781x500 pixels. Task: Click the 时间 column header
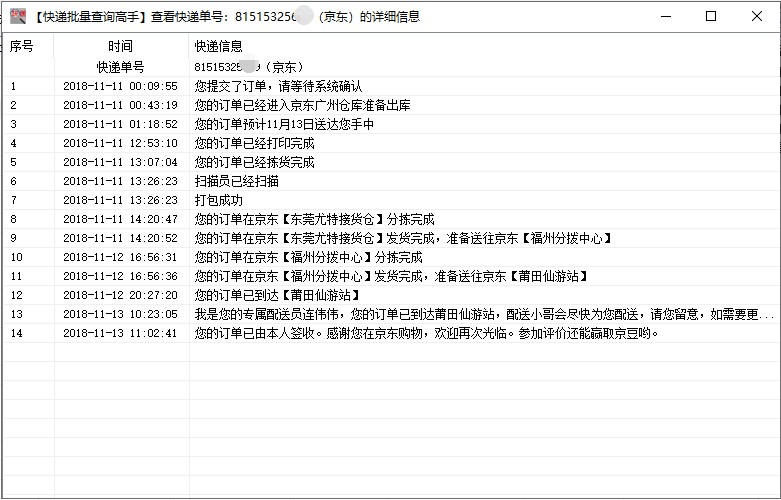click(x=121, y=46)
